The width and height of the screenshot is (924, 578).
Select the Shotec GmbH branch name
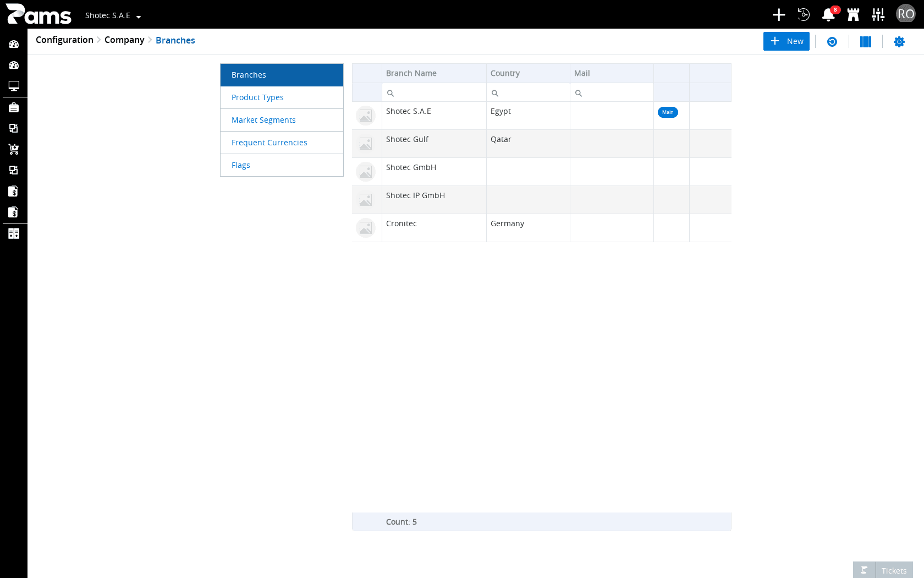coord(411,167)
